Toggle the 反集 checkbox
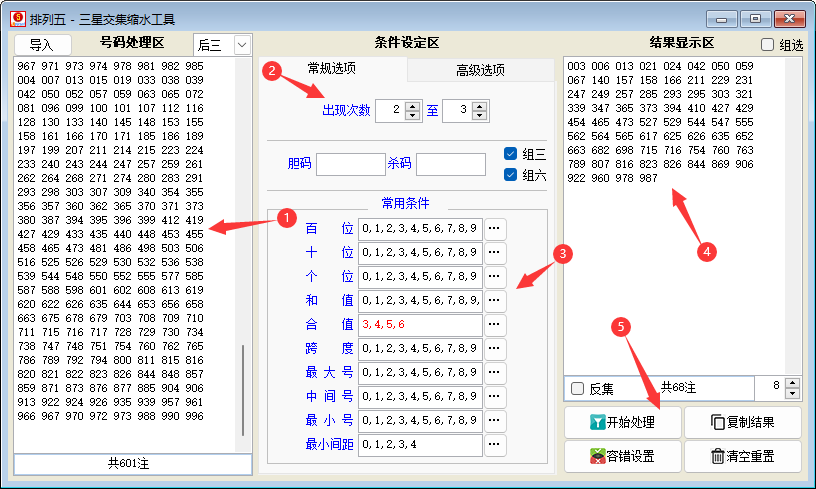 point(576,388)
